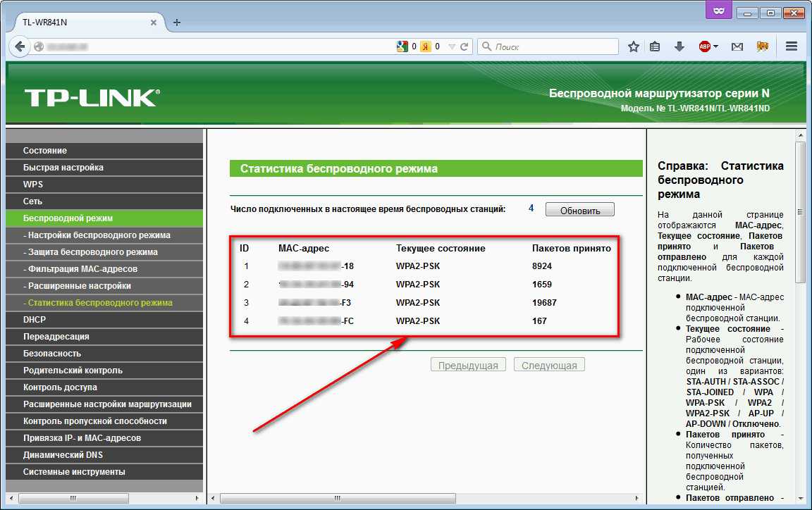Close the TL-WR841N tab
Image resolution: width=812 pixels, height=510 pixels.
(154, 23)
